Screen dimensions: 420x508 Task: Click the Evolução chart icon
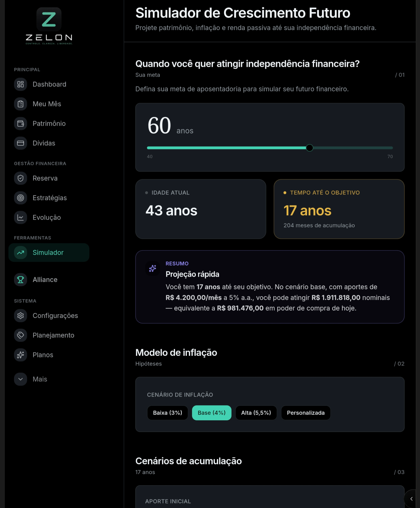20,217
